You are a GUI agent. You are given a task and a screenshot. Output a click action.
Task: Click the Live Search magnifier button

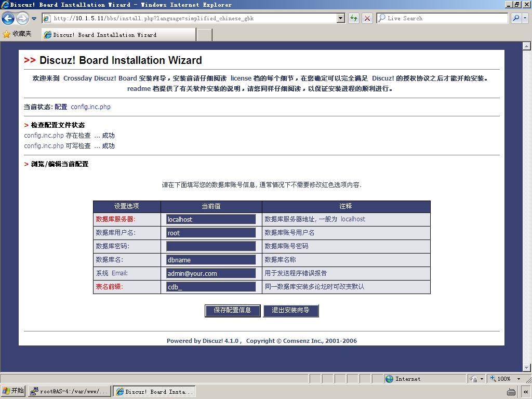pos(516,18)
